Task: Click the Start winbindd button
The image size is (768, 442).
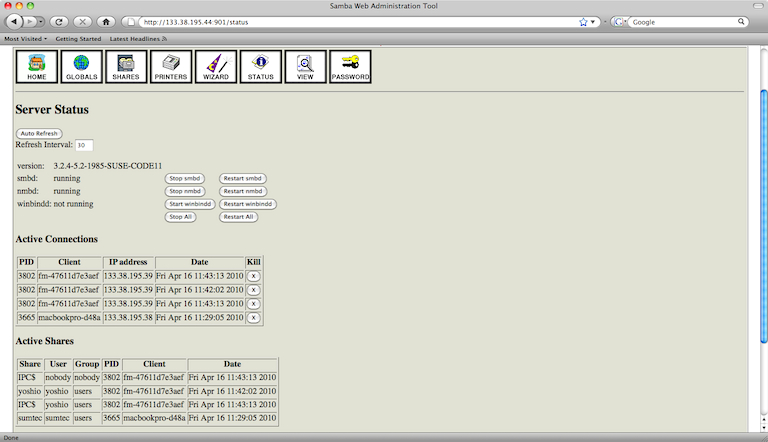Action: (190, 204)
